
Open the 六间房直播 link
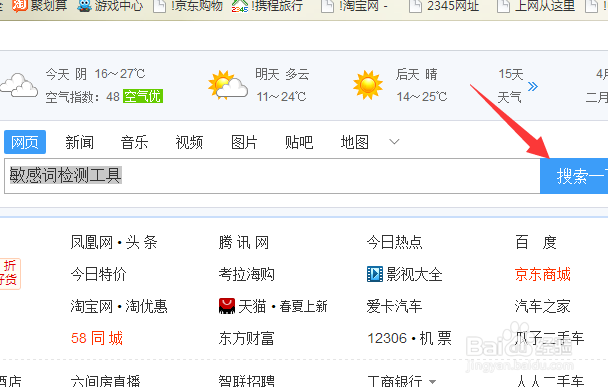tap(105, 381)
